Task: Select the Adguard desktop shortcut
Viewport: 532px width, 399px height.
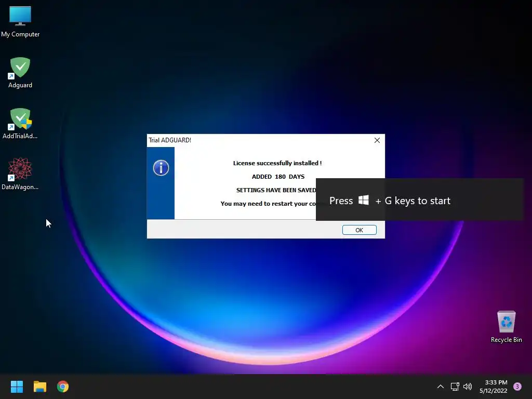Action: pyautogui.click(x=20, y=73)
